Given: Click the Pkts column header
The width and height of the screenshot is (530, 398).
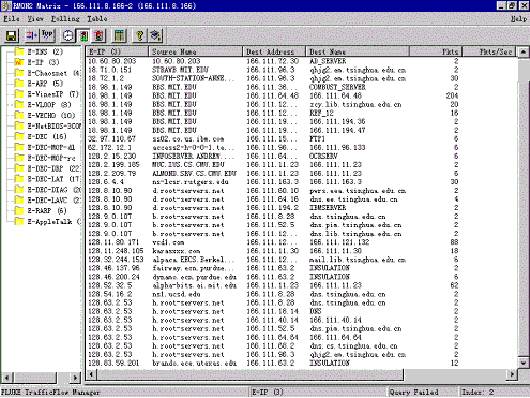Looking at the screenshot, I should pyautogui.click(x=435, y=52).
